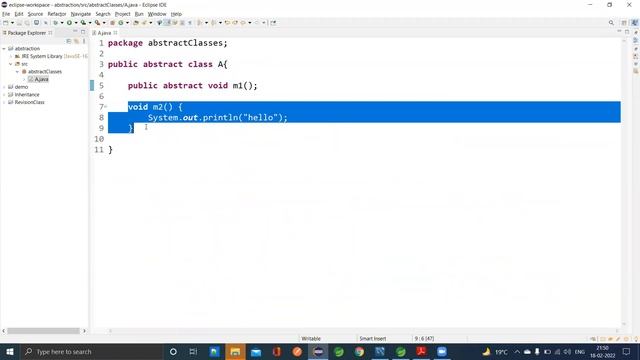Open the Source menu

pos(35,14)
